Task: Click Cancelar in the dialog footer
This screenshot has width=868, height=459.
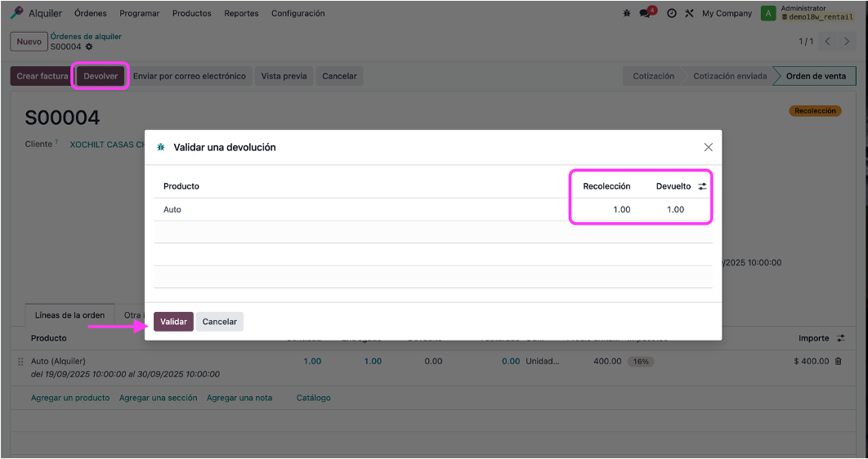Action: (219, 322)
